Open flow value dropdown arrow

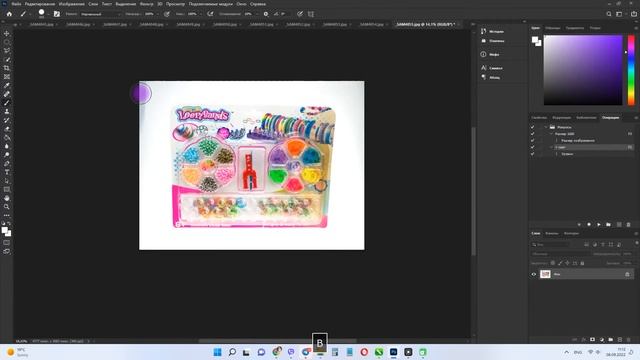point(200,14)
